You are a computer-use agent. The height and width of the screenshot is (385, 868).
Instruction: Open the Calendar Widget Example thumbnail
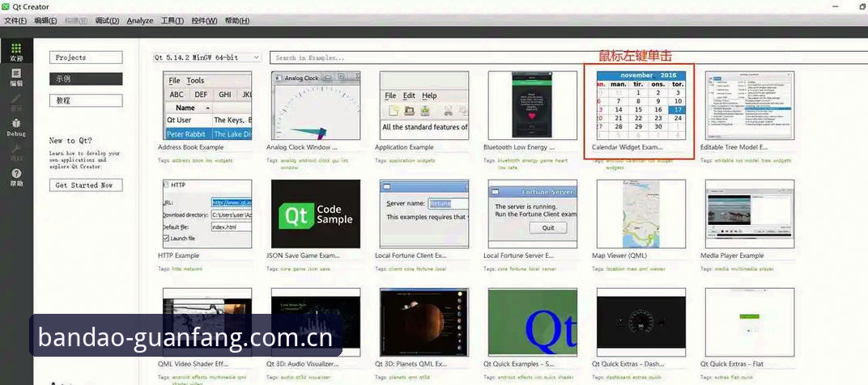pos(641,105)
